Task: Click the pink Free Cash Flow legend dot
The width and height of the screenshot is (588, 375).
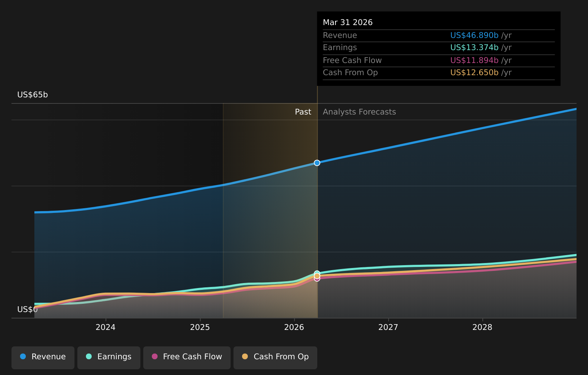Action: (x=155, y=356)
